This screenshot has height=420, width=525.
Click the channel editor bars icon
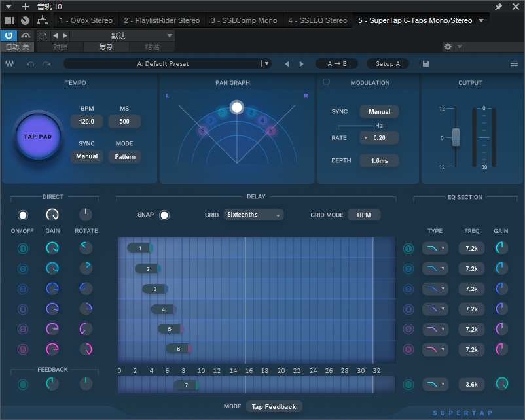[x=9, y=20]
